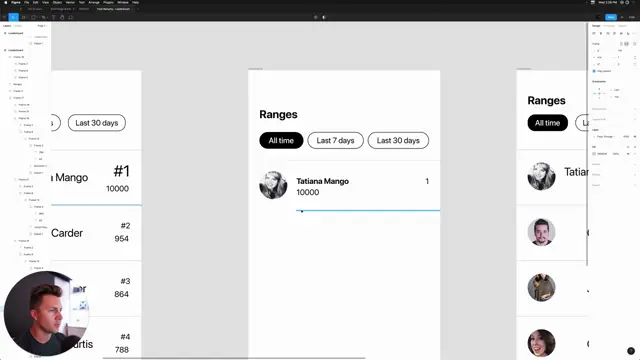Click the Present play icon

click(x=622, y=17)
